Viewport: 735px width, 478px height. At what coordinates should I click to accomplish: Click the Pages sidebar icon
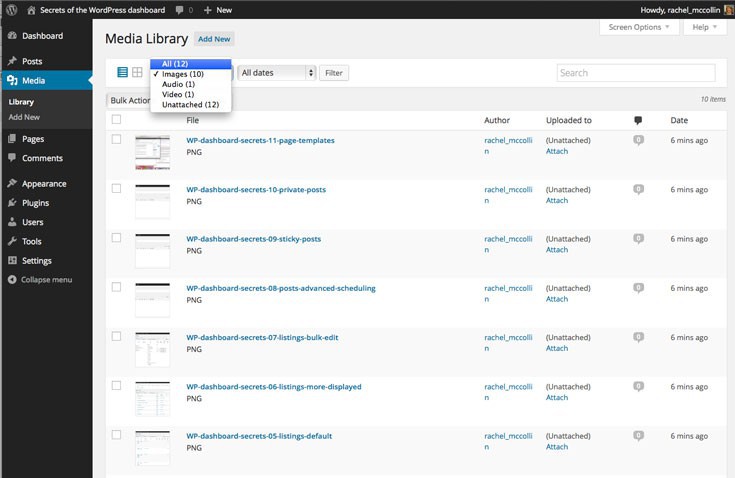(12, 139)
